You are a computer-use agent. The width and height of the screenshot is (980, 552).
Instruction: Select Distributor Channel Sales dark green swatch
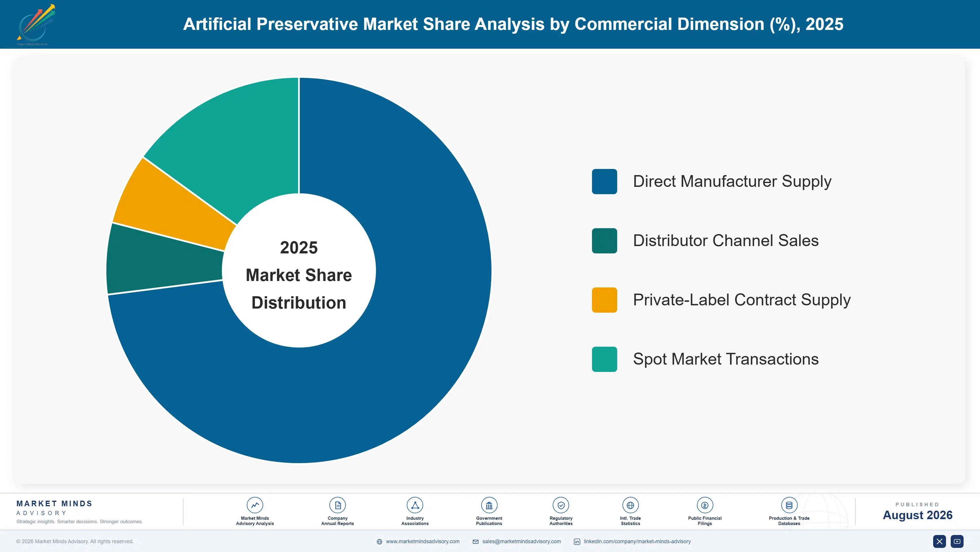pos(604,241)
